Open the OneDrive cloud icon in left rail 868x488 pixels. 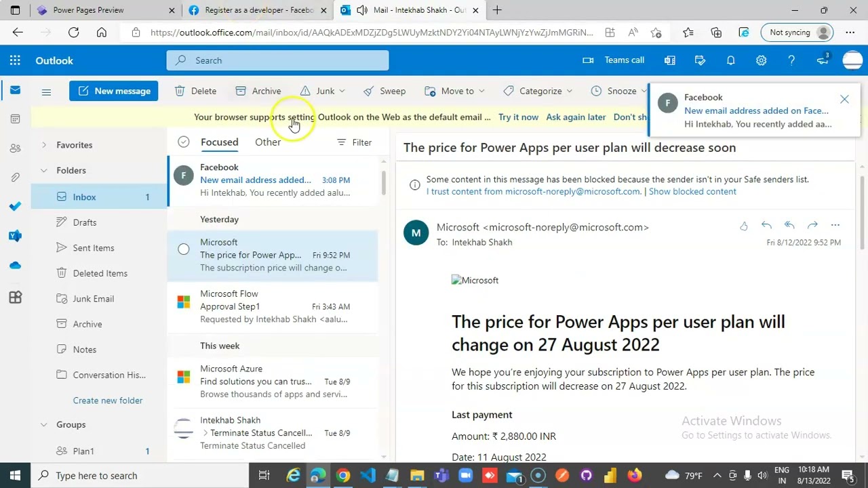[15, 266]
